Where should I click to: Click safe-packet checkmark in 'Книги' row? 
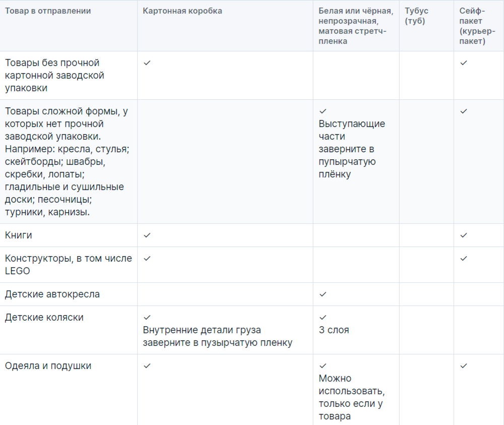464,235
